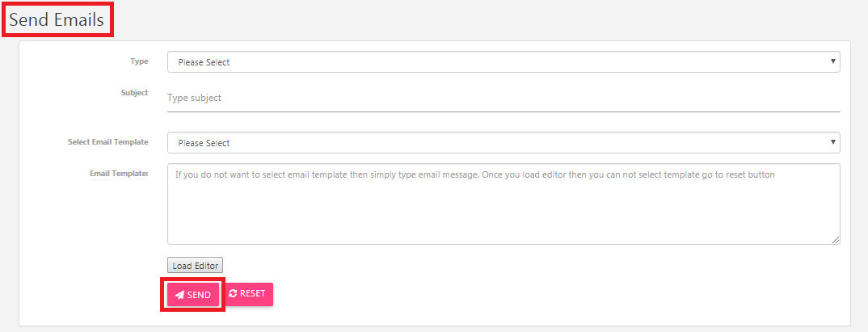Click the RESET button

[249, 294]
